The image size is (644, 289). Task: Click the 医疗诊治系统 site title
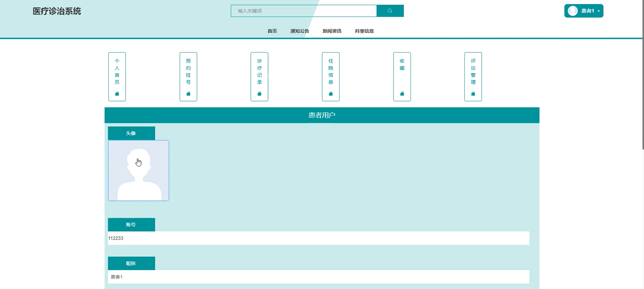click(x=57, y=11)
